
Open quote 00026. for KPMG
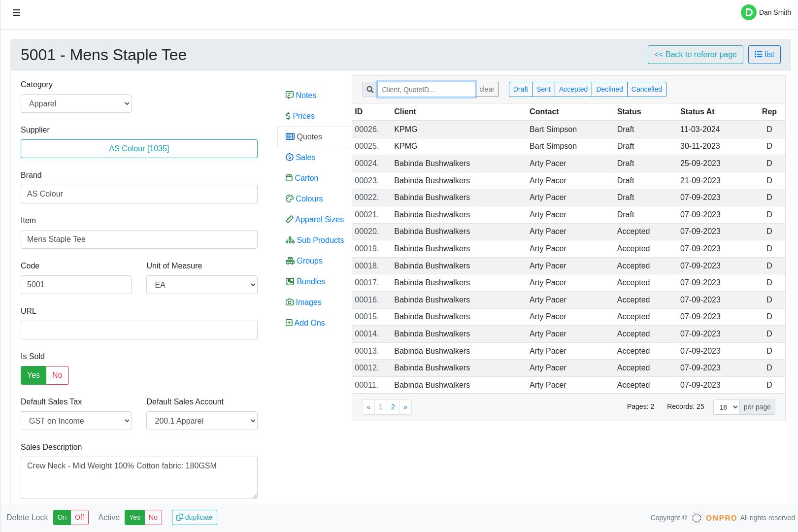point(568,130)
